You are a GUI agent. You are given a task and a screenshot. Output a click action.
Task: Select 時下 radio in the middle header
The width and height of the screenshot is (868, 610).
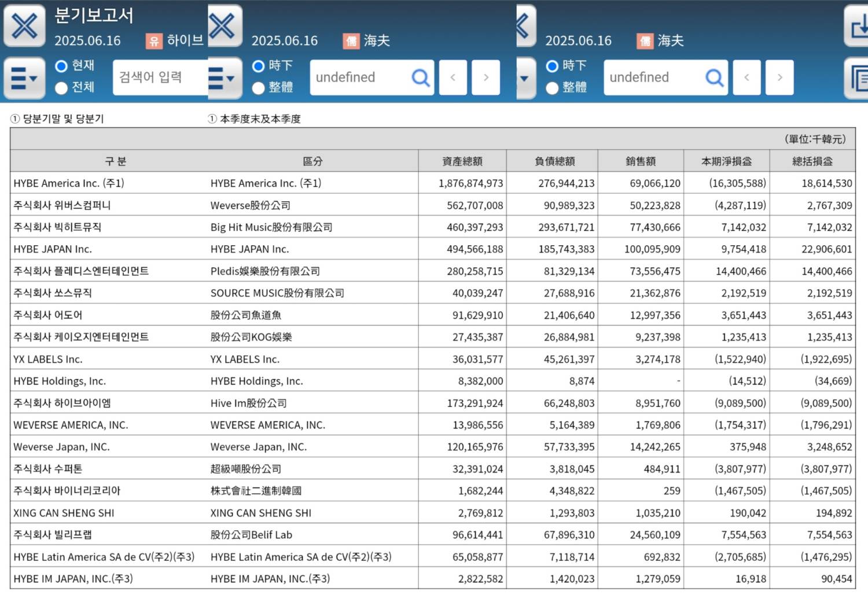point(259,66)
